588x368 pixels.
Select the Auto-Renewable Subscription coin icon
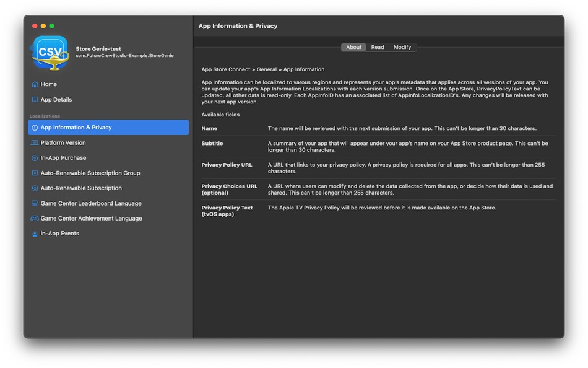point(35,188)
